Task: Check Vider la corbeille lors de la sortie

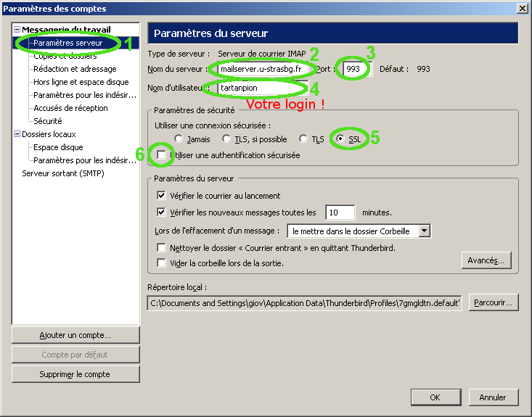Action: (162, 263)
